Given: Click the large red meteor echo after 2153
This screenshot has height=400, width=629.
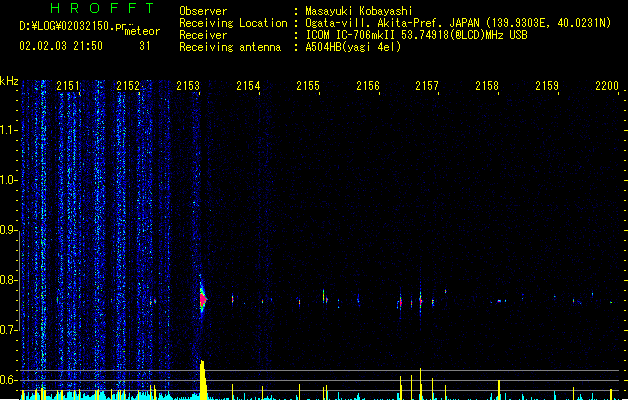Looking at the screenshot, I should (203, 299).
